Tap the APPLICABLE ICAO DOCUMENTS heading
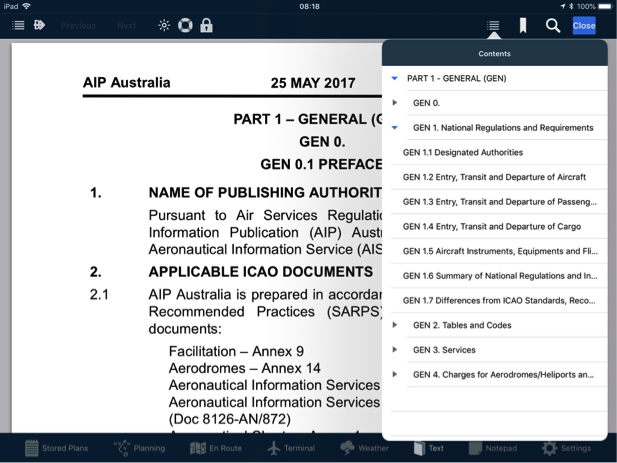Image resolution: width=617 pixels, height=463 pixels. [260, 272]
